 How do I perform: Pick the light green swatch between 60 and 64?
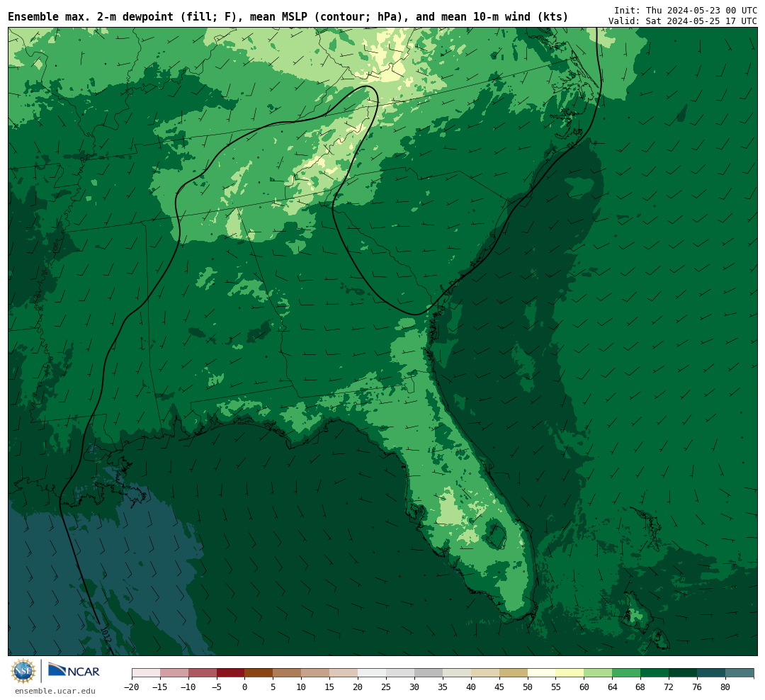point(599,673)
